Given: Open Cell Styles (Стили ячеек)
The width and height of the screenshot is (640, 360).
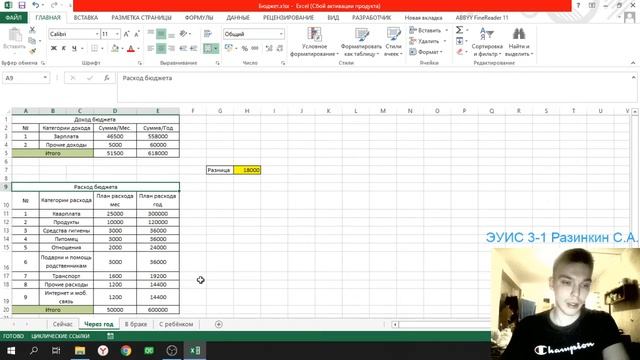Looking at the screenshot, I should tap(393, 42).
